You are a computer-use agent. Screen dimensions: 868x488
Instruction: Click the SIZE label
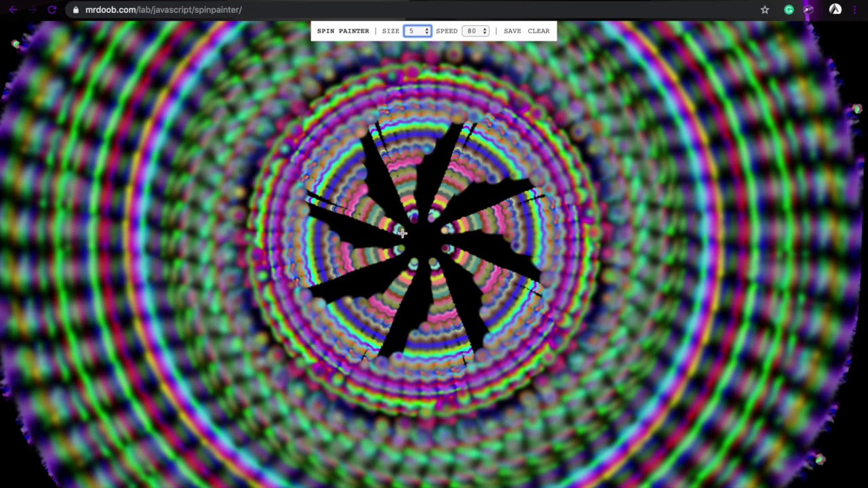point(391,30)
